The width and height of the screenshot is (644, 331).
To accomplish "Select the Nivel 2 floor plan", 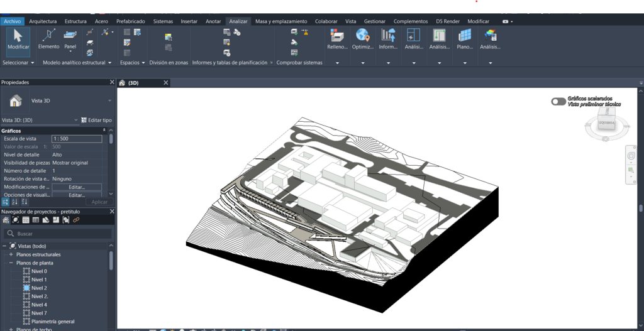I will [x=39, y=288].
